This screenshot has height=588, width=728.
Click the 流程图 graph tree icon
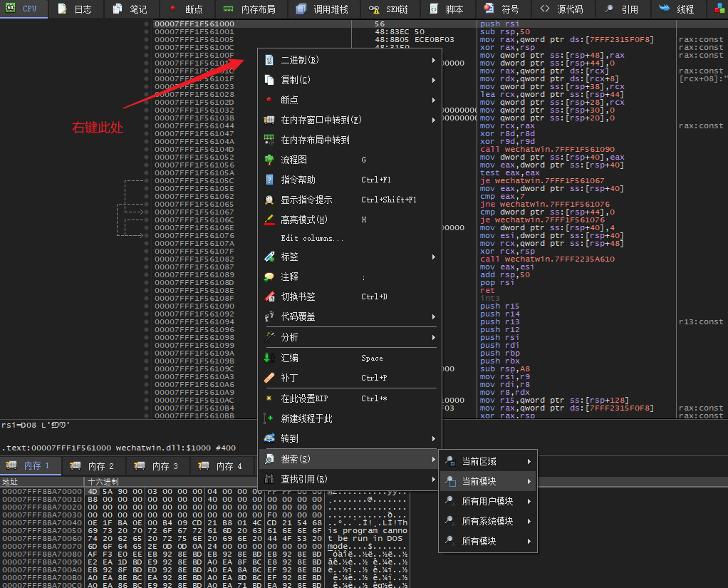point(269,160)
